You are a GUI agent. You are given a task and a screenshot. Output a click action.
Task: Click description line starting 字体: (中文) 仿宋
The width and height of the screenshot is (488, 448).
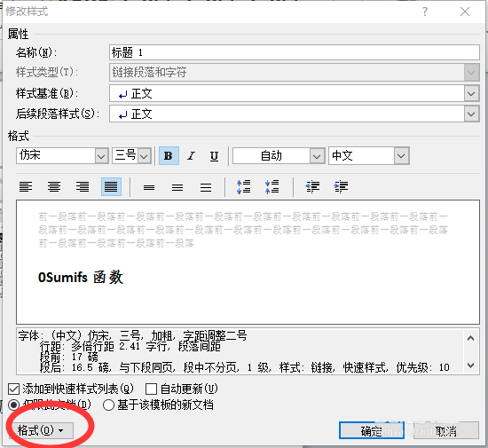click(x=132, y=335)
